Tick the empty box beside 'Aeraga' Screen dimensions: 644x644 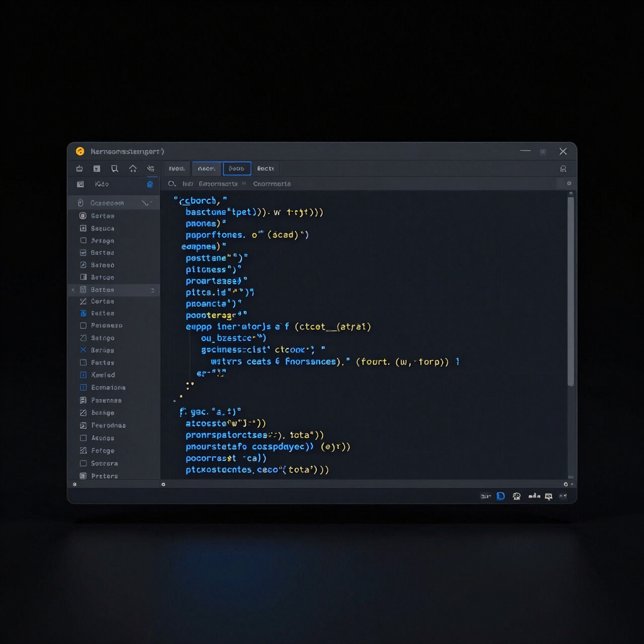tap(83, 240)
